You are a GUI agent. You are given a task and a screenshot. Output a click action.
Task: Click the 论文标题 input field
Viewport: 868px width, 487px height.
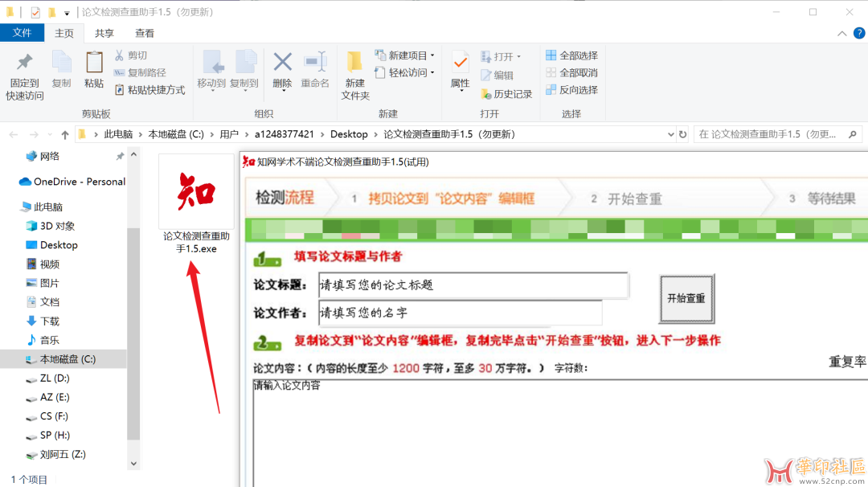click(473, 285)
